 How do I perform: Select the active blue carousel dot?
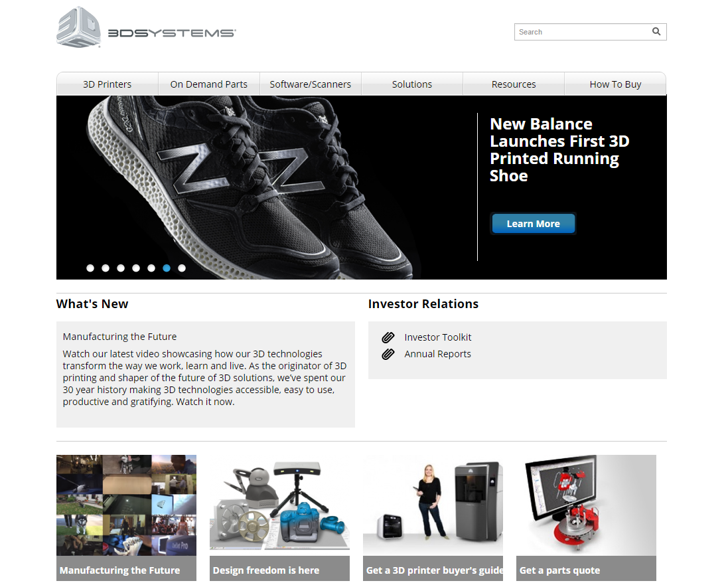(167, 268)
